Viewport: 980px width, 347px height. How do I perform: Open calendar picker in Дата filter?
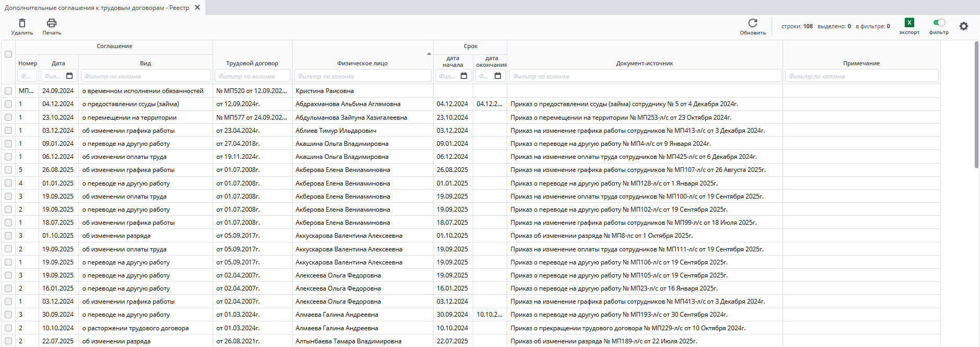pos(69,76)
